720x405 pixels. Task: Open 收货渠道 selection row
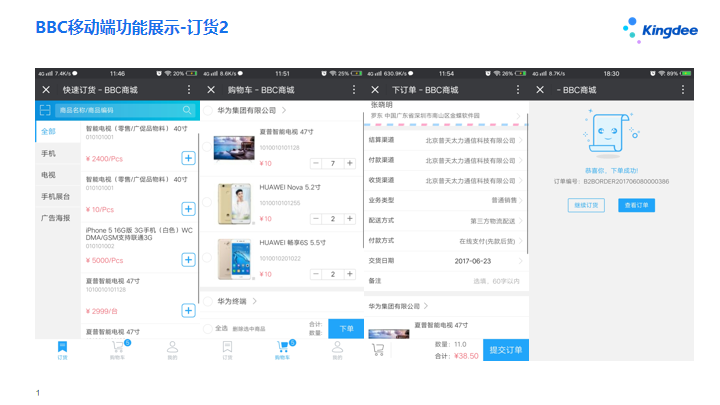click(x=446, y=180)
